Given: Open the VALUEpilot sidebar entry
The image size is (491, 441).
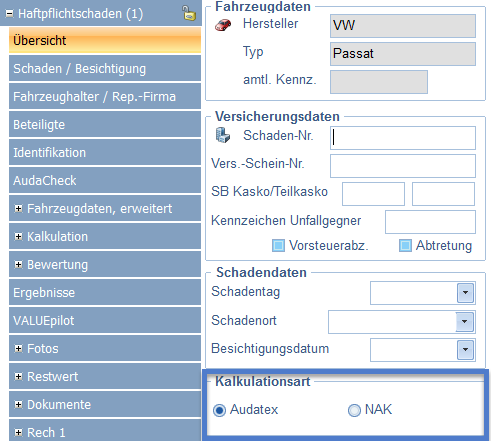Looking at the screenshot, I should click(x=105, y=320).
